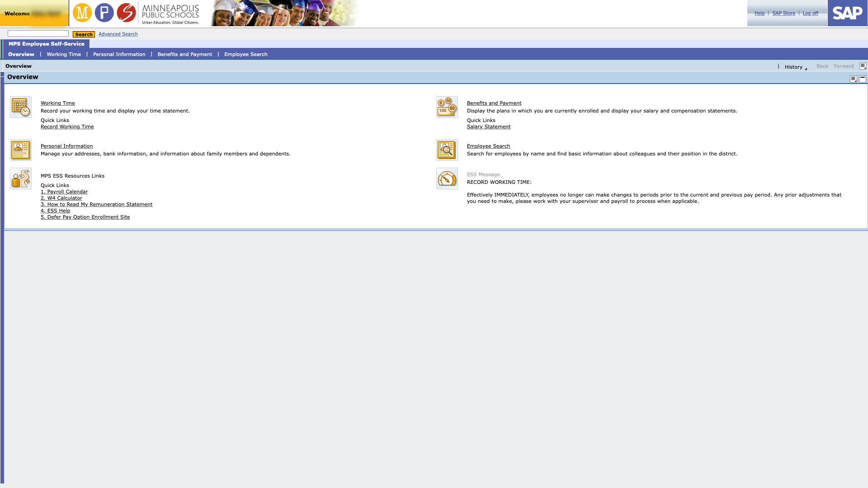The image size is (868, 488).
Task: Open the Benefits and Payment heading link
Action: point(494,103)
